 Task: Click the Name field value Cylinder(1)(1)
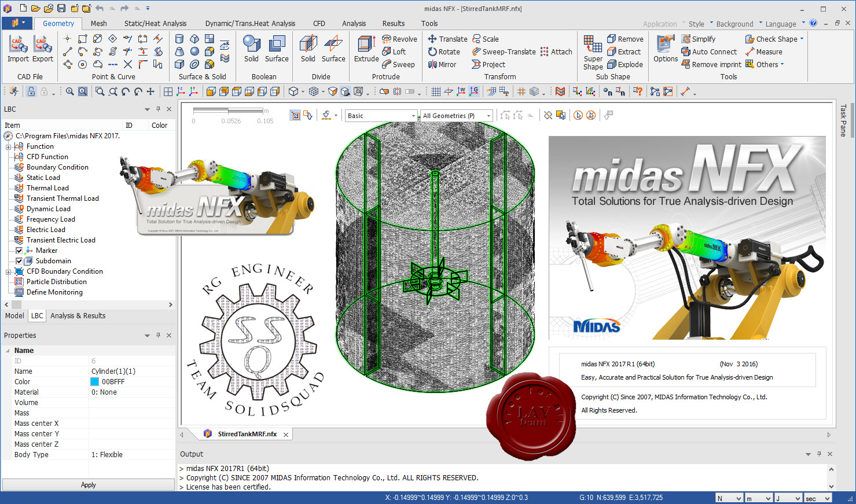click(x=113, y=371)
